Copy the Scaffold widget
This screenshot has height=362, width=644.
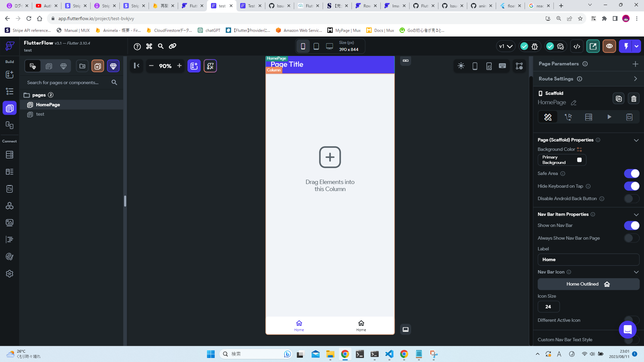(619, 99)
